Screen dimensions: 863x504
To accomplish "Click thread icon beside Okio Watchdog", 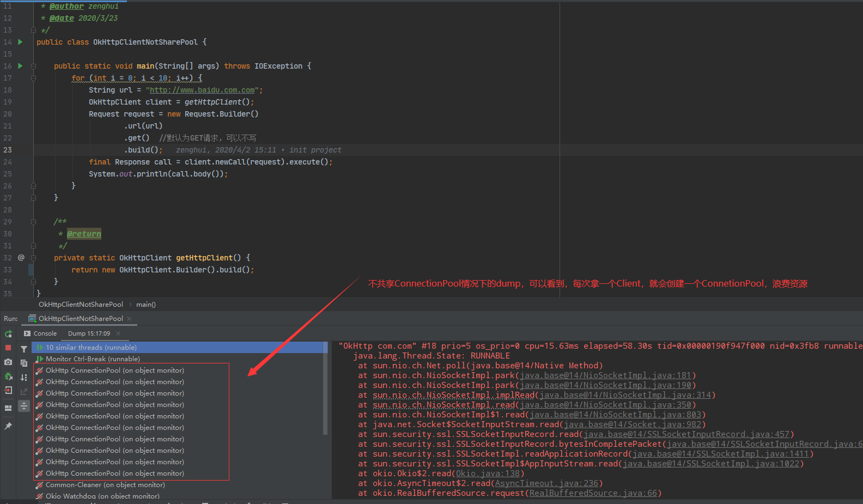I will pos(40,496).
